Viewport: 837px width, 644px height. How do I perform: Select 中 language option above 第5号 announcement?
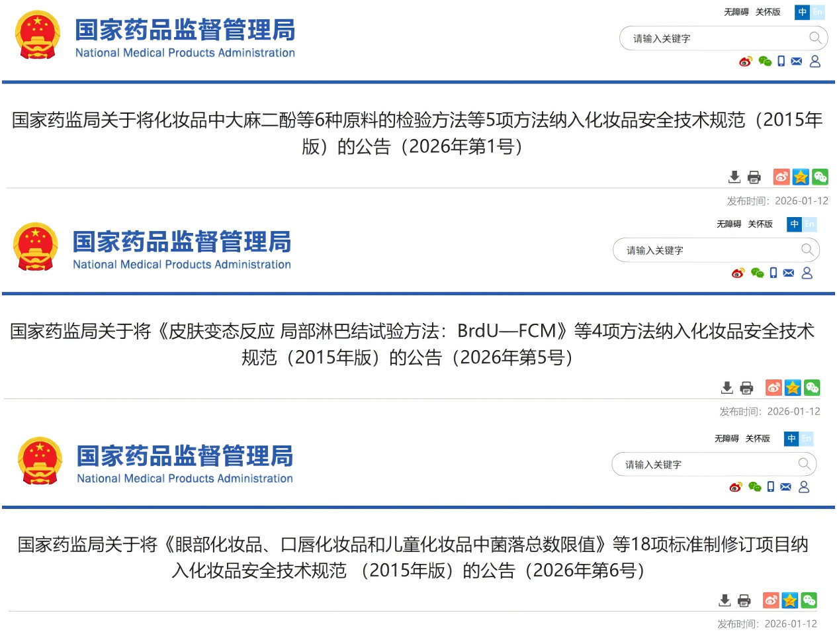click(795, 224)
